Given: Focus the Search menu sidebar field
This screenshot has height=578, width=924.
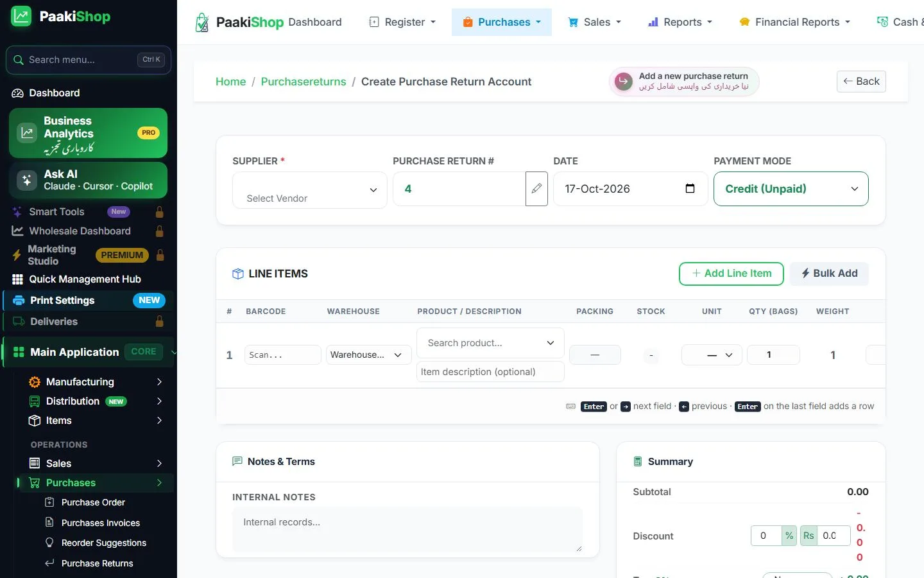Looking at the screenshot, I should pos(89,60).
